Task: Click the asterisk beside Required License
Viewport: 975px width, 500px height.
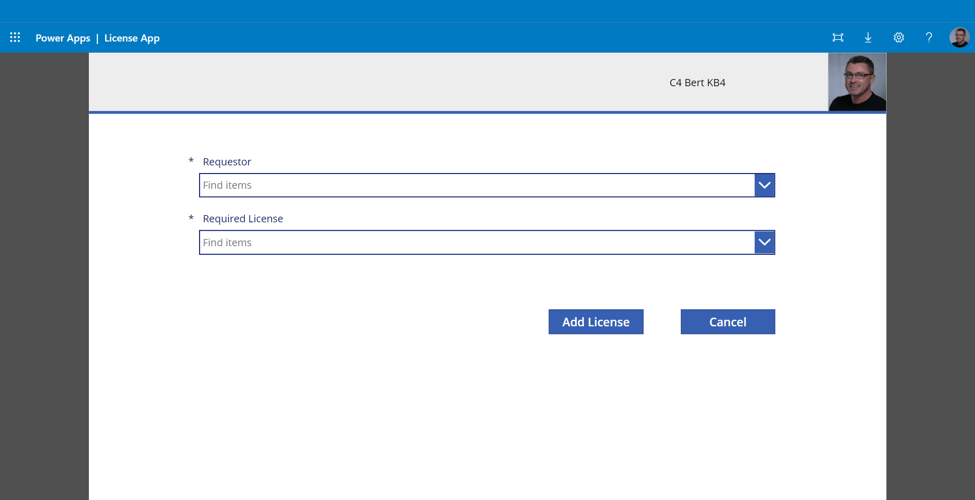Action: click(x=191, y=218)
